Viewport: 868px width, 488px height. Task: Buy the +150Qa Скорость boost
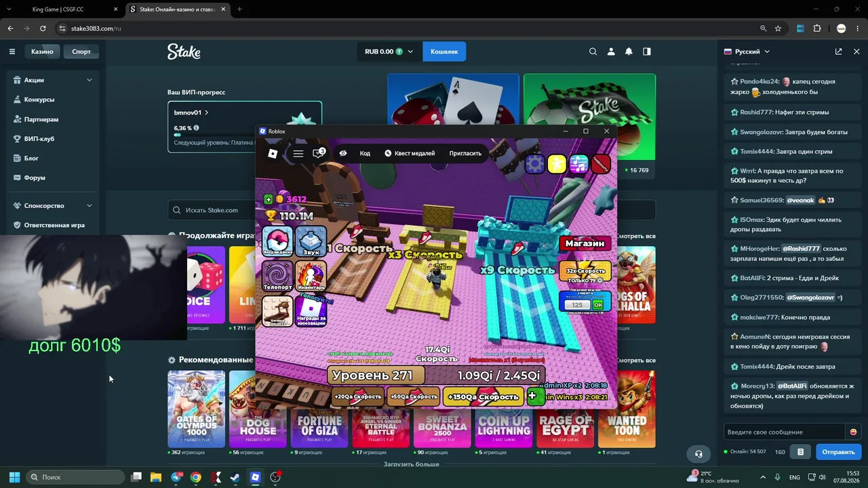point(484,396)
